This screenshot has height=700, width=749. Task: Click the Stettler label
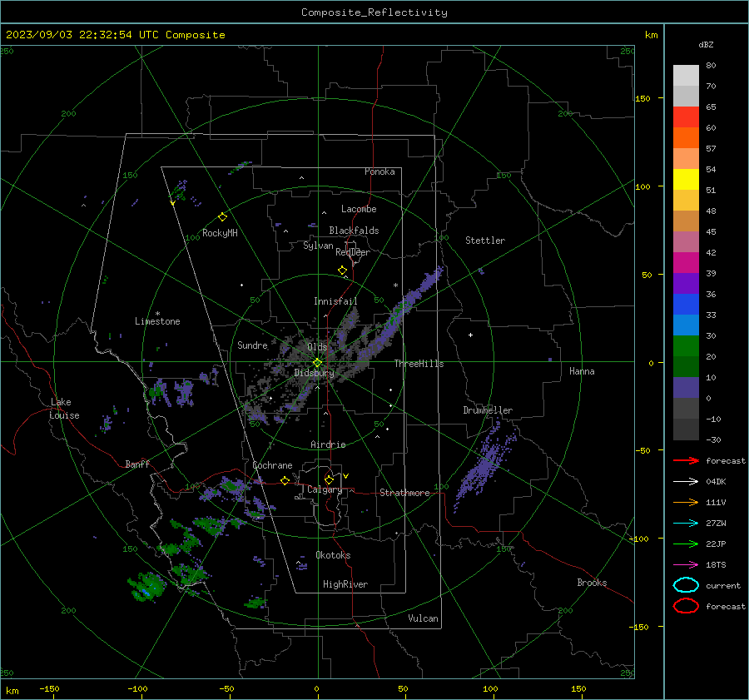pos(485,241)
